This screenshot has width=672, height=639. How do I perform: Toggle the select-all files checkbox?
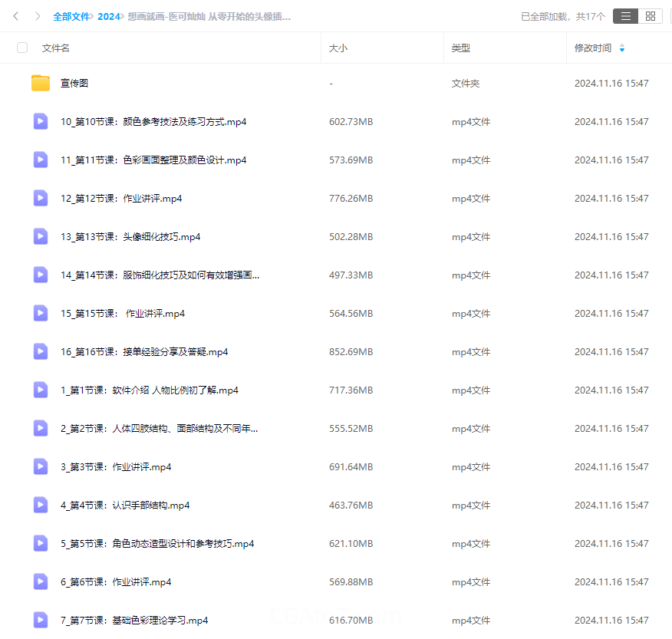pyautogui.click(x=22, y=48)
